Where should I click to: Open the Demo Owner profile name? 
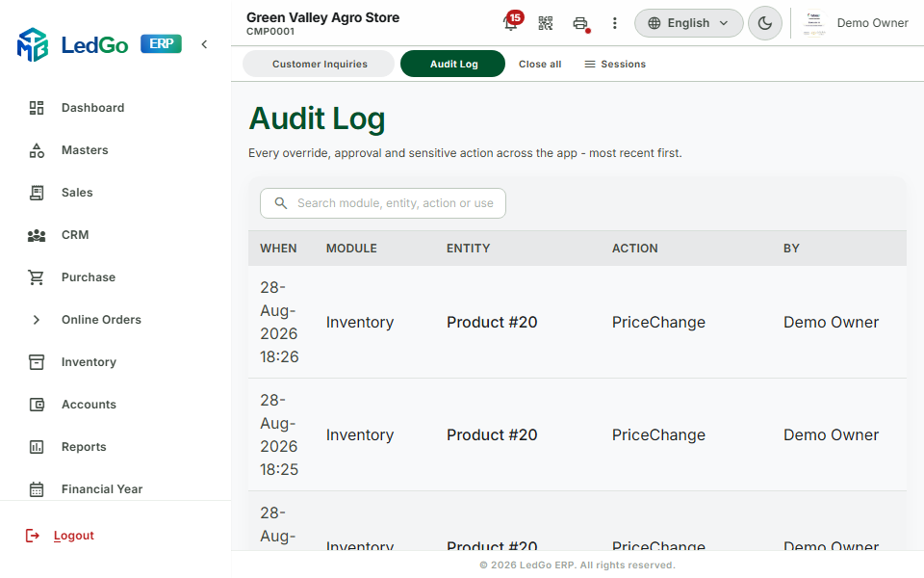[873, 23]
